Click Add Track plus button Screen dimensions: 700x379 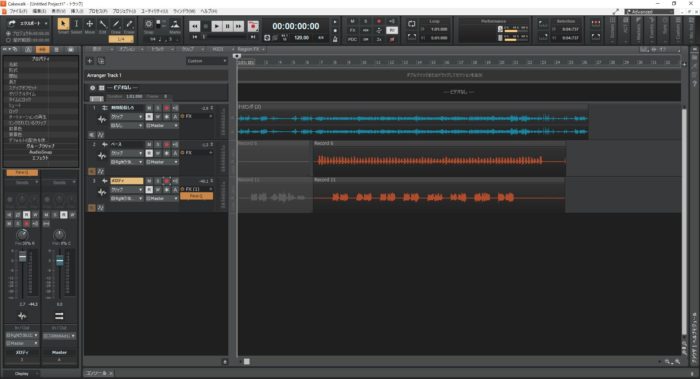point(90,61)
